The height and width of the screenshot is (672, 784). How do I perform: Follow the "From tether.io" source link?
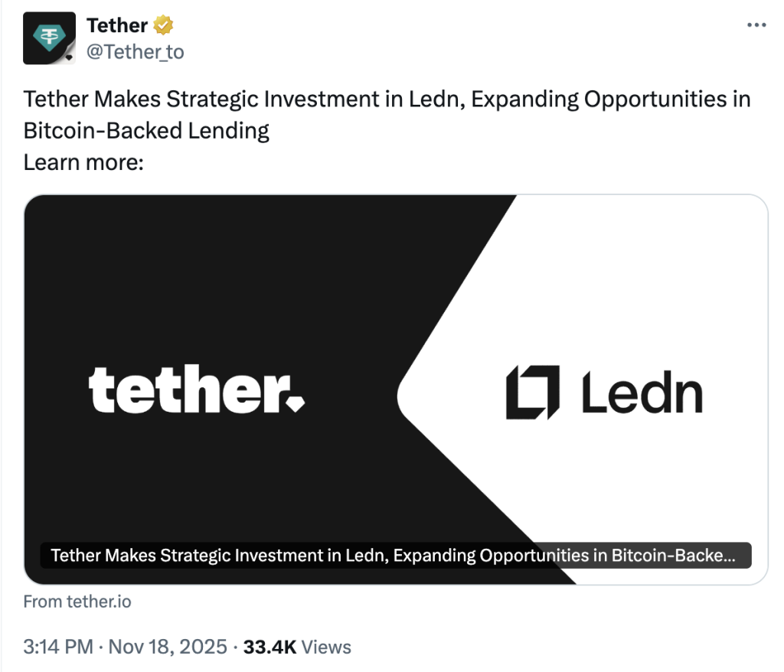click(x=77, y=602)
